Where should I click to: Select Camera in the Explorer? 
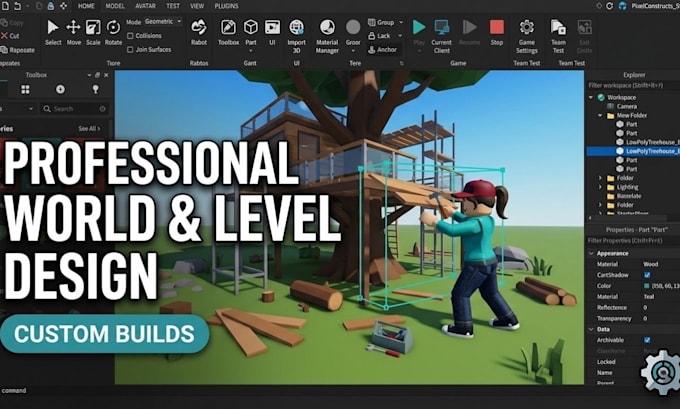click(x=627, y=106)
